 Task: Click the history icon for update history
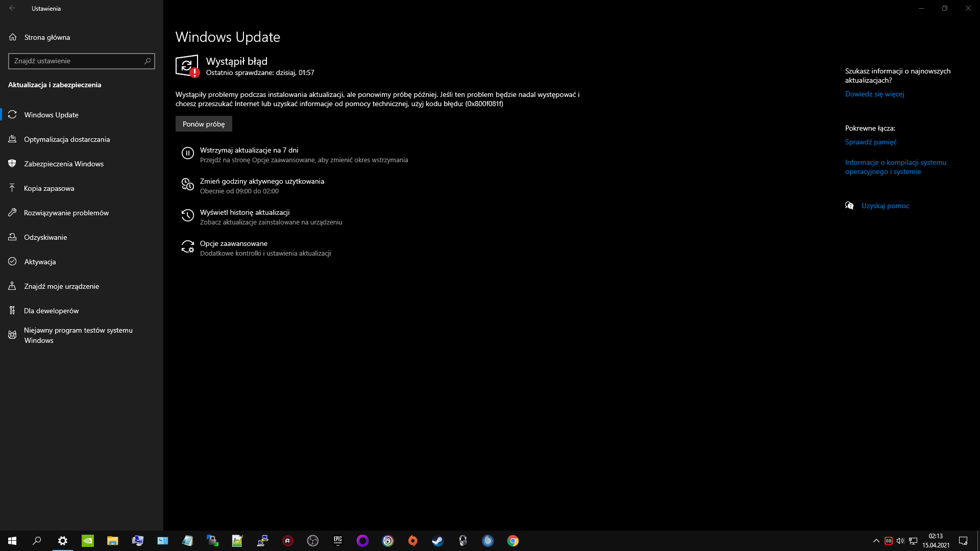(187, 215)
